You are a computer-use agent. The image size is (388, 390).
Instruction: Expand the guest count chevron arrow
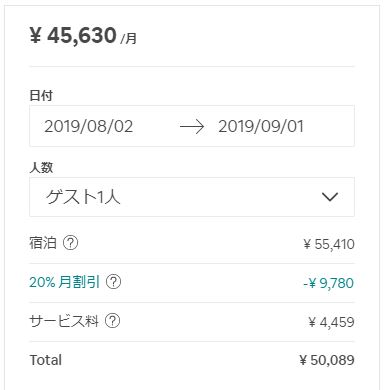[330, 197]
